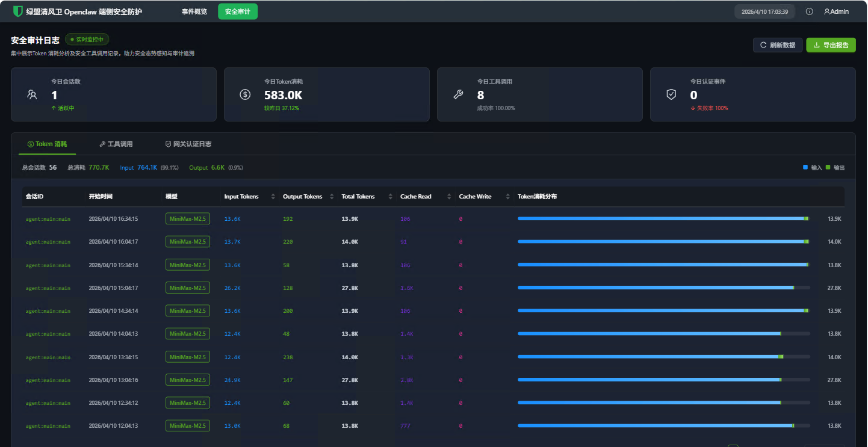
Task: Click the 开始时间 column header
Action: (x=101, y=197)
